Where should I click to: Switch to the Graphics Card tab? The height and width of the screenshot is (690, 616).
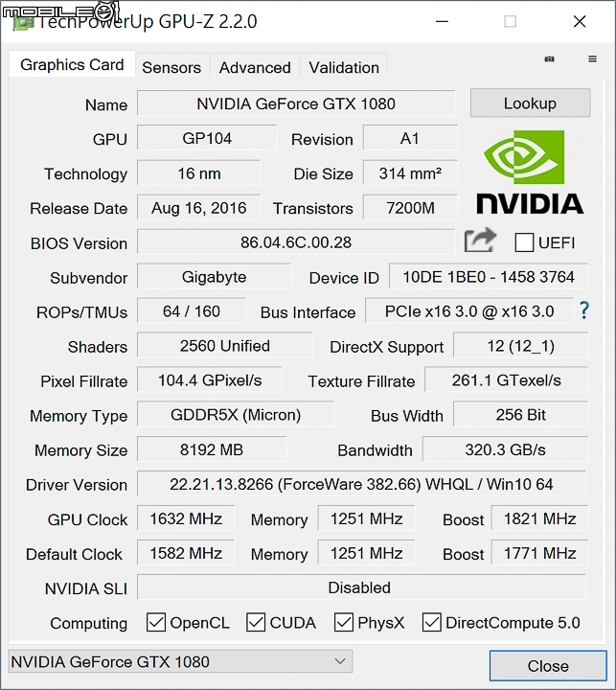pyautogui.click(x=72, y=65)
